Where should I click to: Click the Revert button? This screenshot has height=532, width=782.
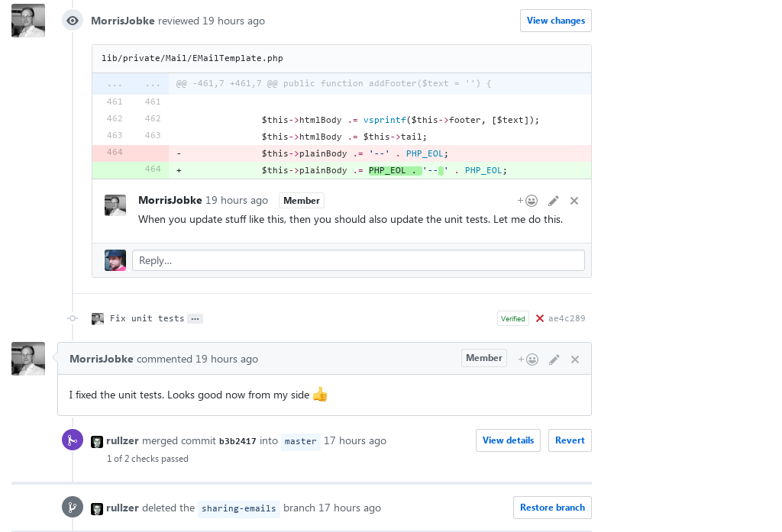570,440
